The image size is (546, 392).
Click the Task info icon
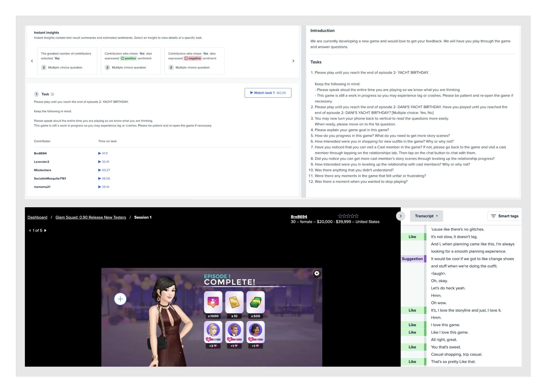(x=52, y=94)
